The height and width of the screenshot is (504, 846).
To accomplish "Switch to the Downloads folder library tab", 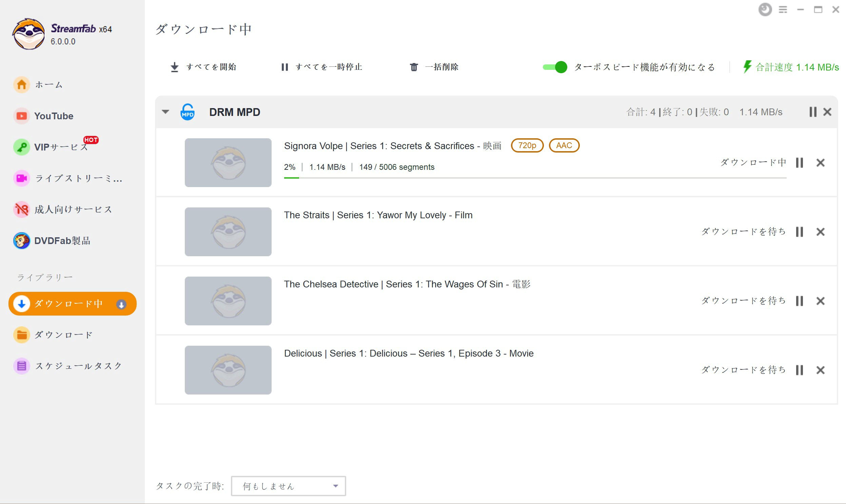I will coord(53,335).
